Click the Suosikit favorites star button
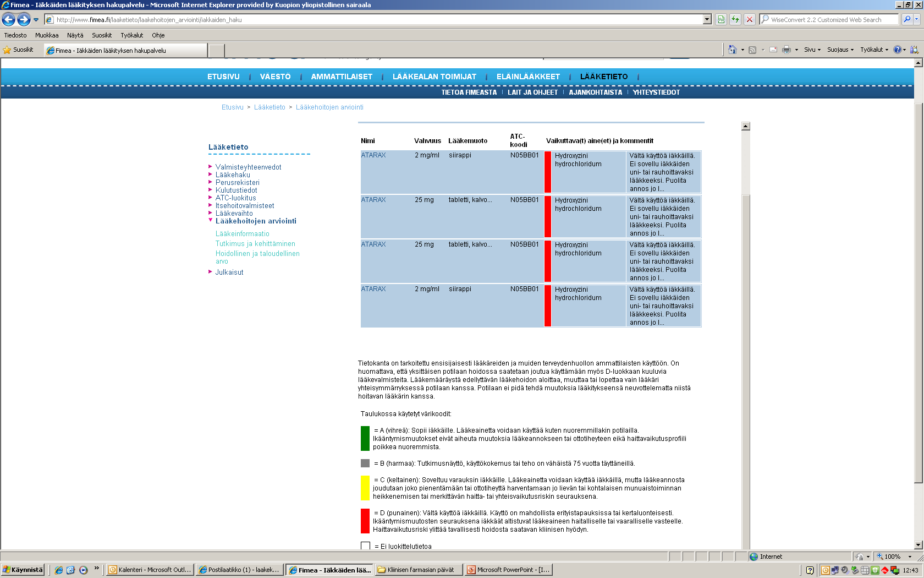The width and height of the screenshot is (924, 578). point(18,50)
